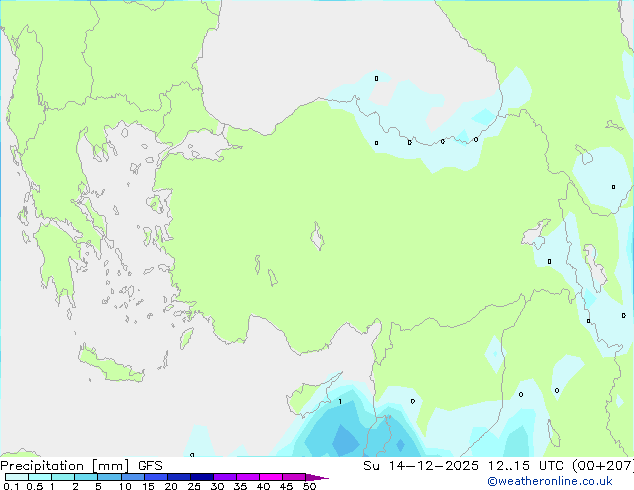Choose the violet swatch between 35 and 40
The image size is (634, 490).
tap(247, 477)
